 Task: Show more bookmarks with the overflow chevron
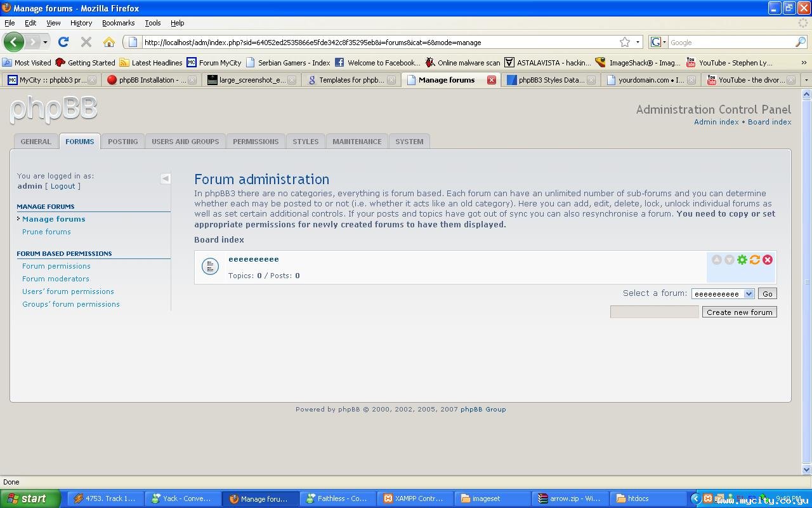804,62
